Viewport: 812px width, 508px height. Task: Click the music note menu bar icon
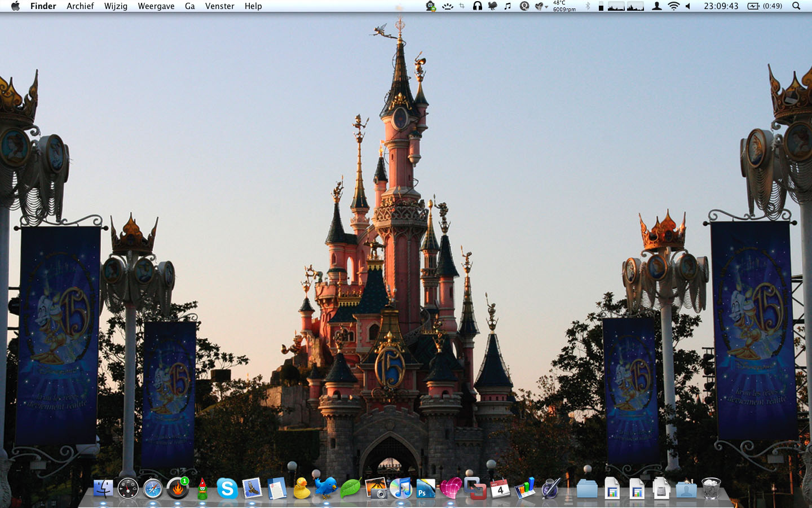tap(507, 6)
